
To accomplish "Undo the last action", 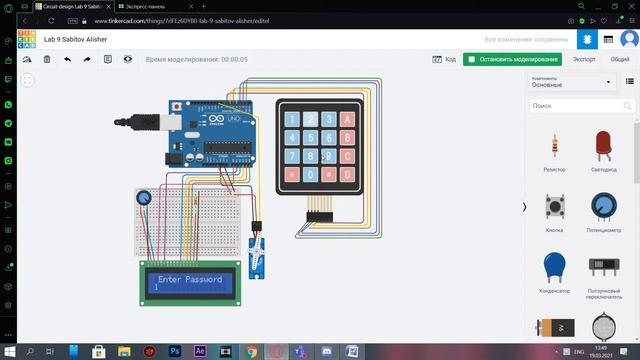I will click(67, 59).
